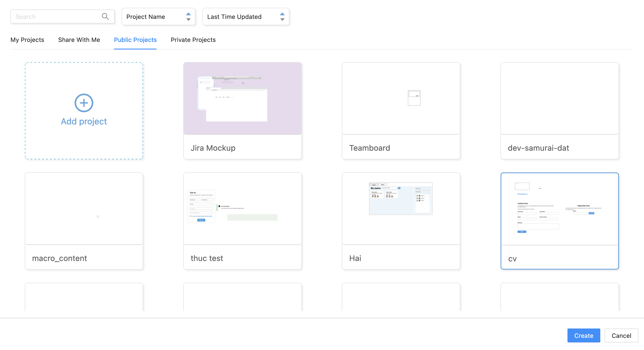
Task: Click the Cancel button
Action: click(621, 335)
